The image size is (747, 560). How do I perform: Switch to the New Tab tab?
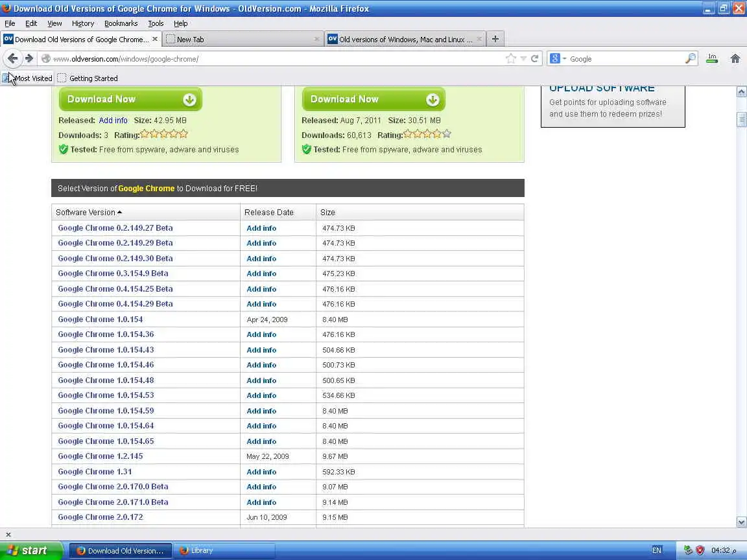243,40
